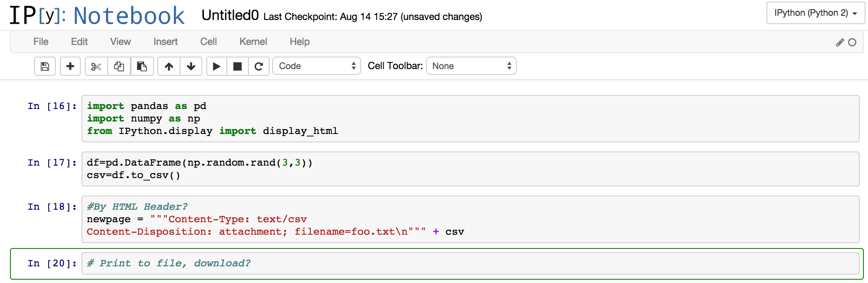Cut the selected cell using the scissors icon
Image resolution: width=868 pixels, height=283 pixels.
(96, 66)
